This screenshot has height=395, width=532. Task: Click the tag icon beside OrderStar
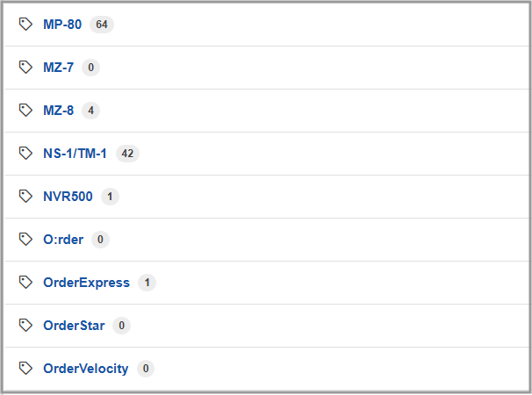pos(26,326)
